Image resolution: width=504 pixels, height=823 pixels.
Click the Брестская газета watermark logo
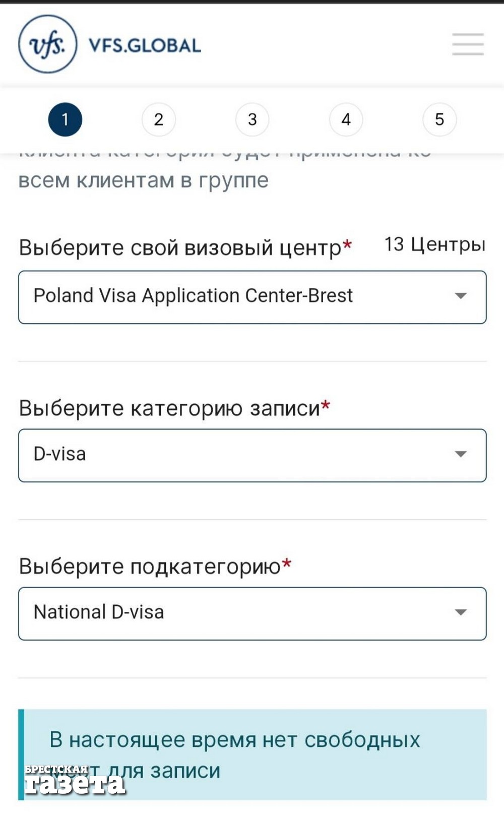coord(75,780)
